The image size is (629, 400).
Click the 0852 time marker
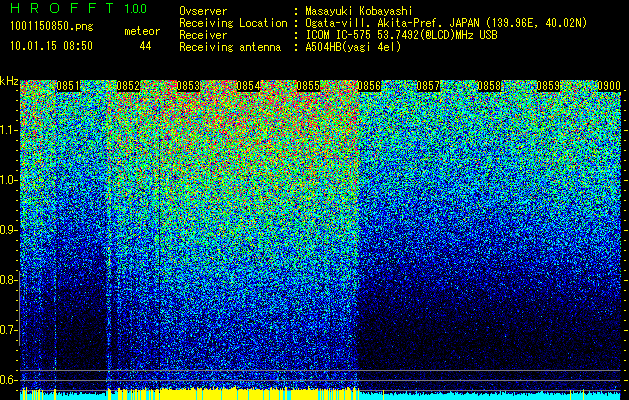click(128, 86)
